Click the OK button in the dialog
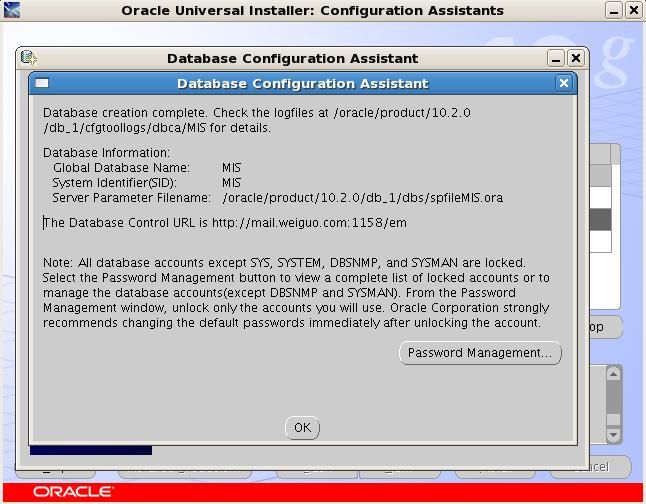The image size is (646, 504). pos(302,427)
